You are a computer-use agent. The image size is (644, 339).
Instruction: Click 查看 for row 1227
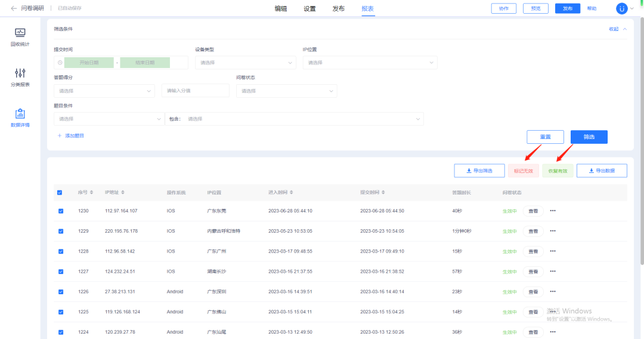[x=533, y=272]
